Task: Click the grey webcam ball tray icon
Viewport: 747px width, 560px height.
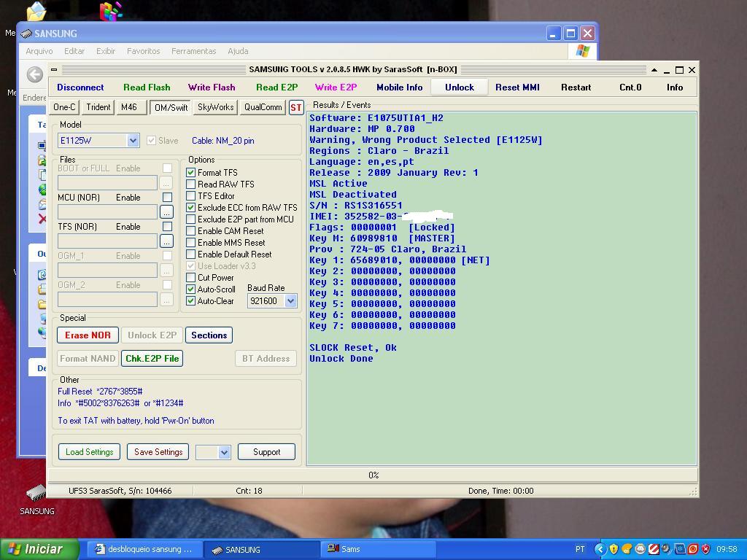Action: tap(667, 549)
